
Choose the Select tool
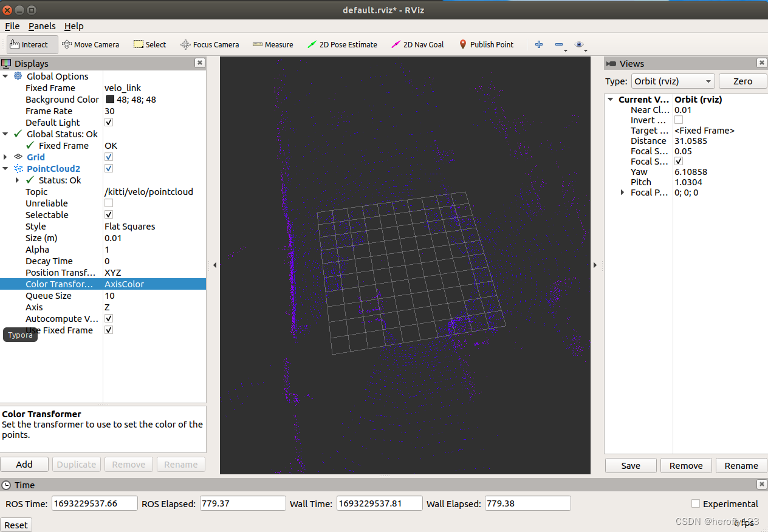149,44
